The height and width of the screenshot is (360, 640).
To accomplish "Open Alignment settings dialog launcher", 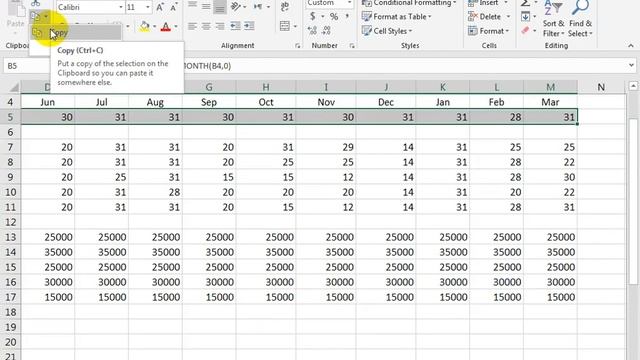I will pos(297,46).
